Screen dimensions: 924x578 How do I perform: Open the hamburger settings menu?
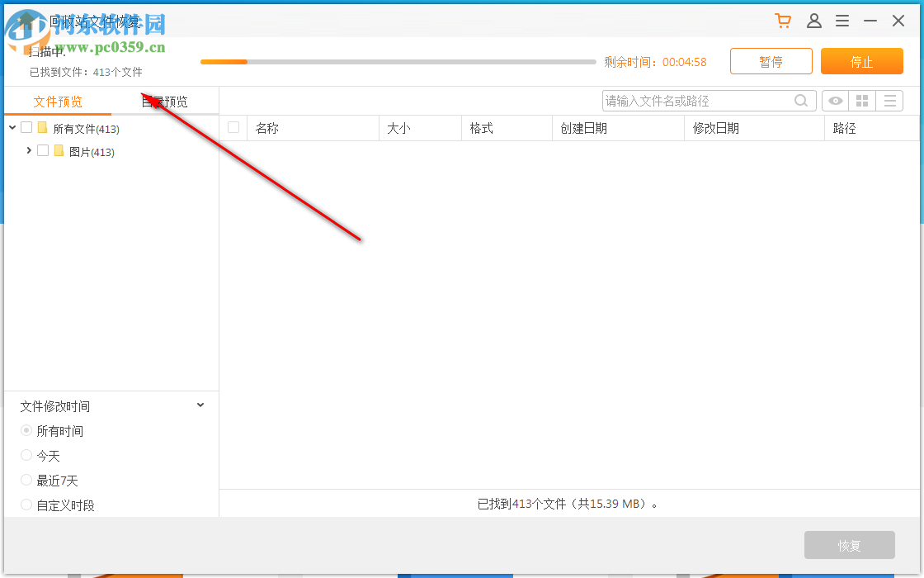click(842, 20)
